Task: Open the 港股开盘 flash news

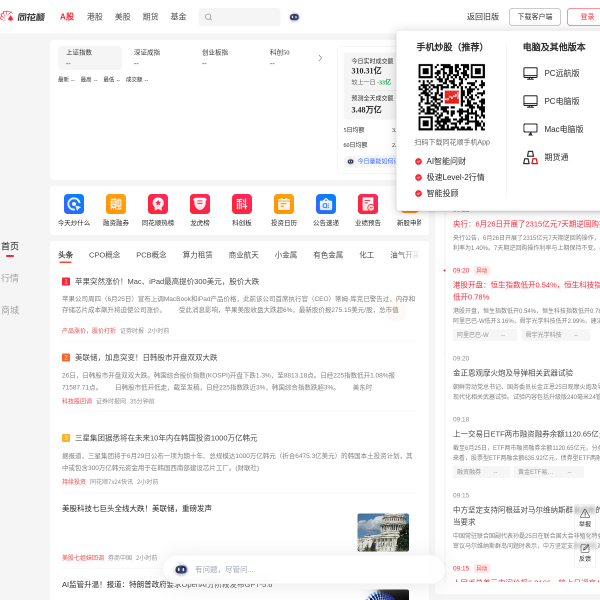Action: pyautogui.click(x=526, y=291)
